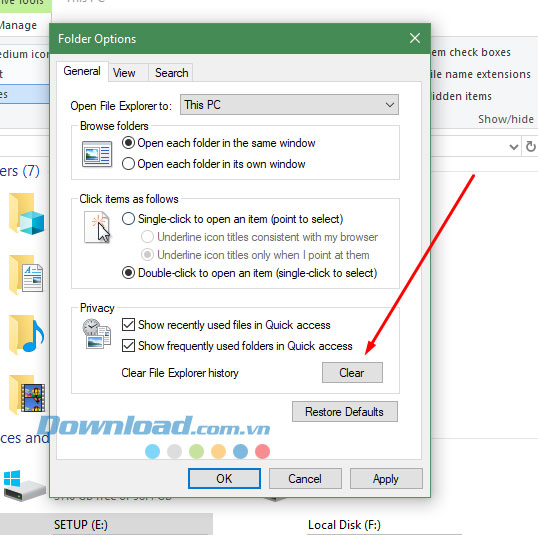Screen dimensions: 538x535
Task: Click the Folders (7) group header
Action: tap(20, 171)
